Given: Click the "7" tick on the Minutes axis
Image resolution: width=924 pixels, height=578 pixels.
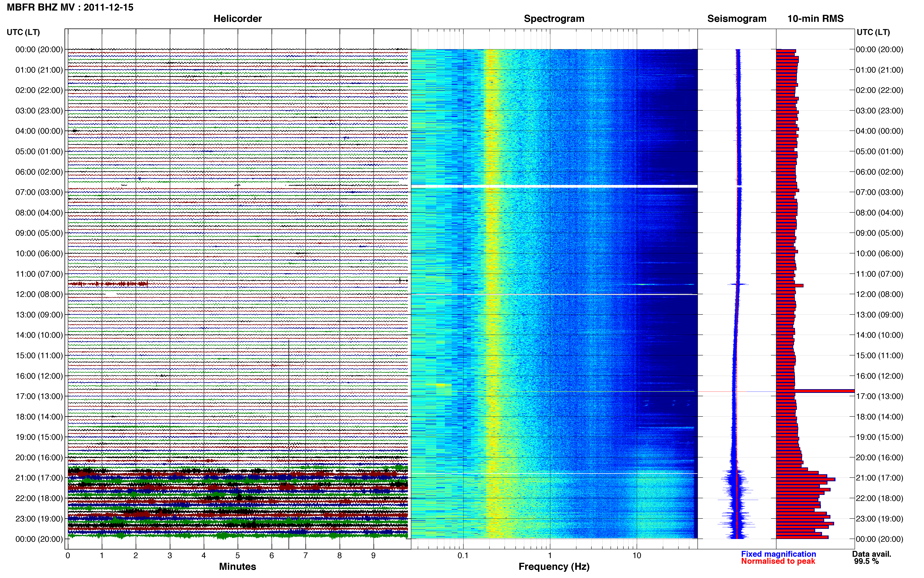Looking at the screenshot, I should tap(306, 555).
